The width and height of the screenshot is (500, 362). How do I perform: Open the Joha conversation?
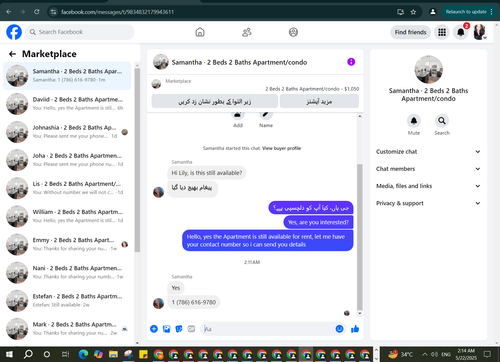tap(67, 160)
